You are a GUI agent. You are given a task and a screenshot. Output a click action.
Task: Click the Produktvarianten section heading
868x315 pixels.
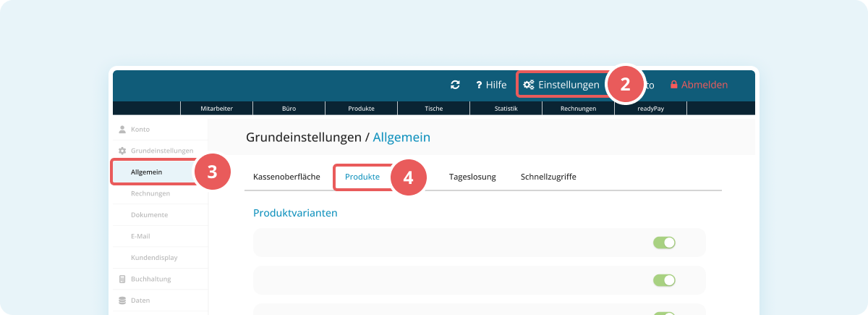[295, 213]
